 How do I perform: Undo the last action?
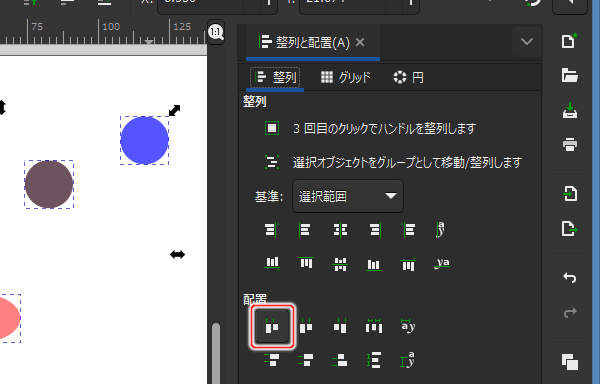click(x=570, y=278)
